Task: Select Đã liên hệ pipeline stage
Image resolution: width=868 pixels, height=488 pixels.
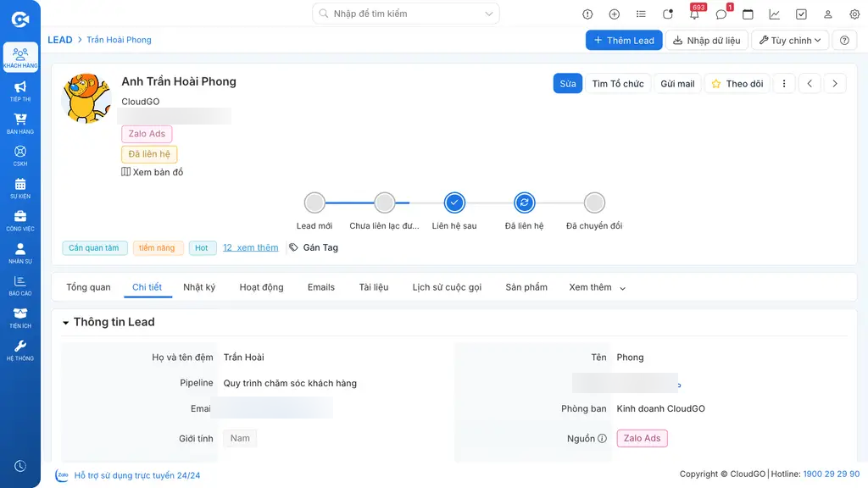Action: [x=524, y=203]
